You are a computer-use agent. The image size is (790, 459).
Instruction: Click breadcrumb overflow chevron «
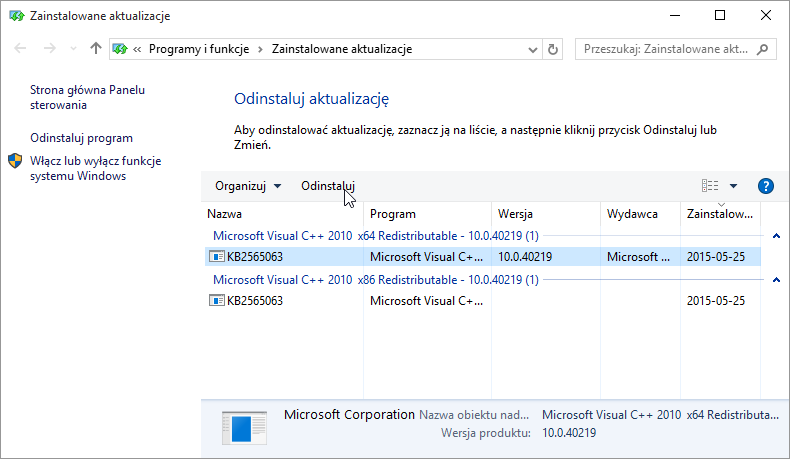point(137,49)
